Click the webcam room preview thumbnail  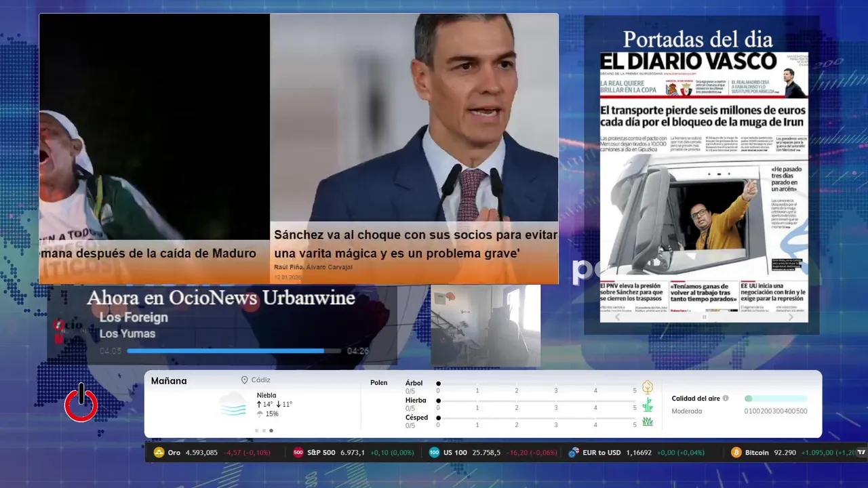pos(486,325)
